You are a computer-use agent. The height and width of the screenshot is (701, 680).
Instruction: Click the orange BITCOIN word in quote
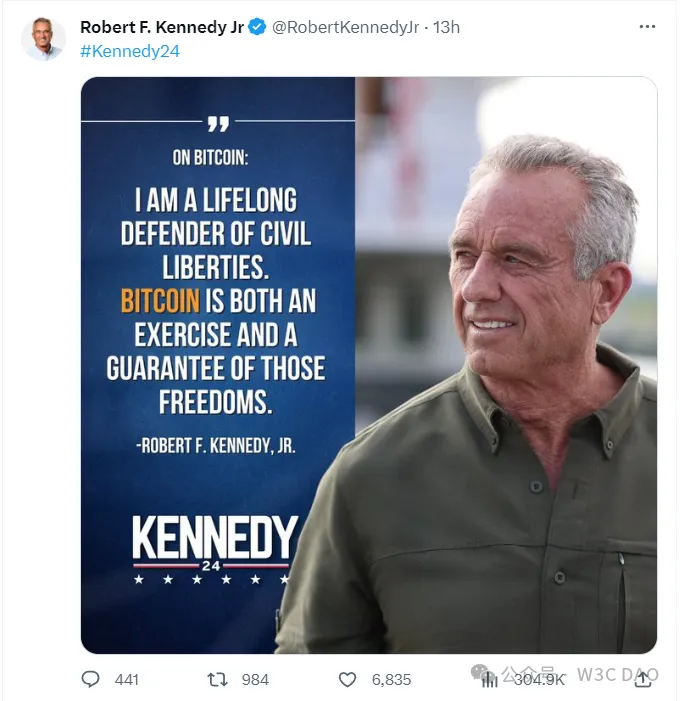[x=160, y=301]
